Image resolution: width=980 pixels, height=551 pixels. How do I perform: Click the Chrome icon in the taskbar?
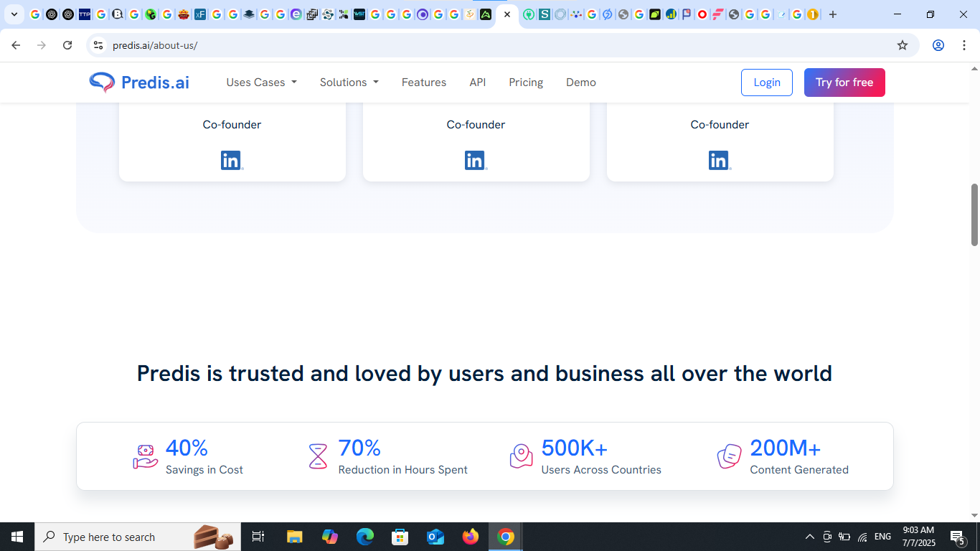click(506, 537)
